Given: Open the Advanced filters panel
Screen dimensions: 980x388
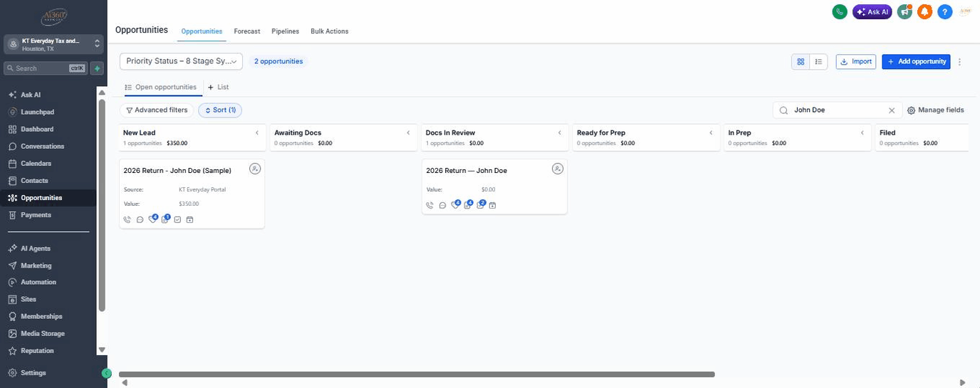Looking at the screenshot, I should tap(157, 110).
